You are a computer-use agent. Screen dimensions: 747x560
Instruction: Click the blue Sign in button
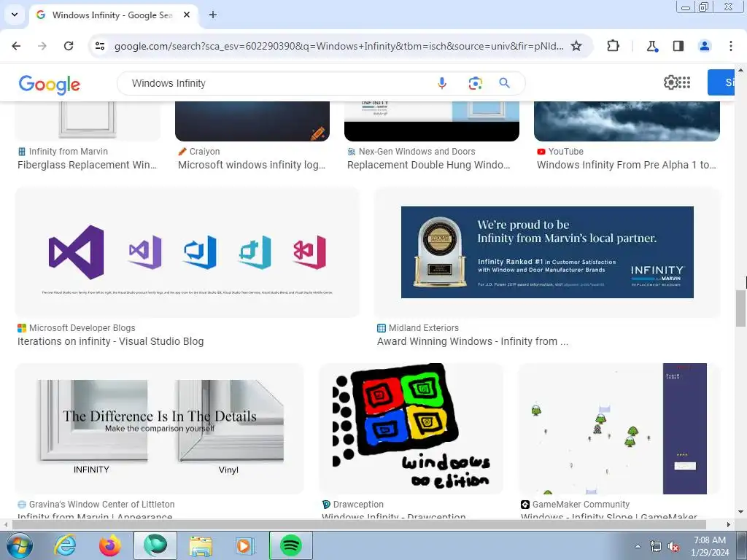click(721, 82)
